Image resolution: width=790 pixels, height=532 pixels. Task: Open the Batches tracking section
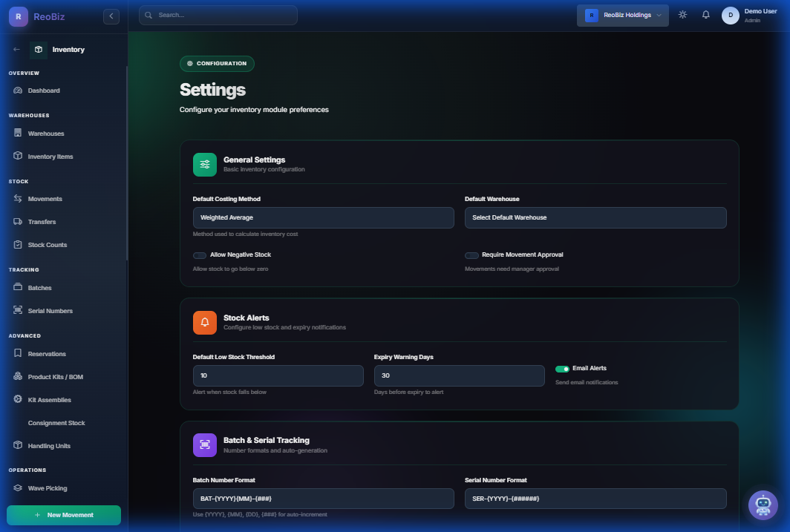point(40,288)
